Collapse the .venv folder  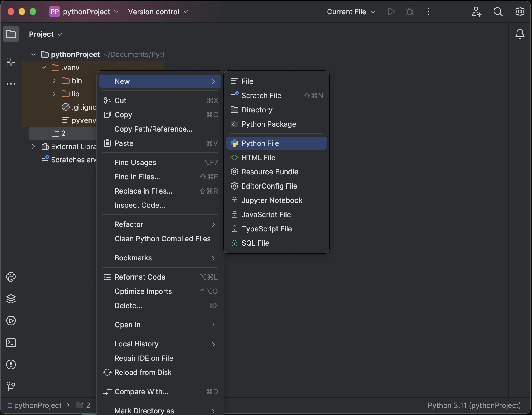[44, 67]
